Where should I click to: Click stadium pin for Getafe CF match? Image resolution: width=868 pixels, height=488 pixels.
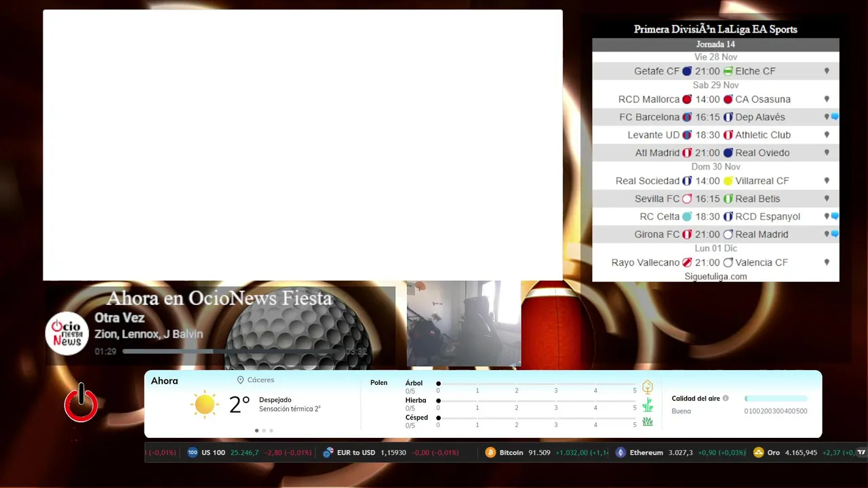[827, 71]
